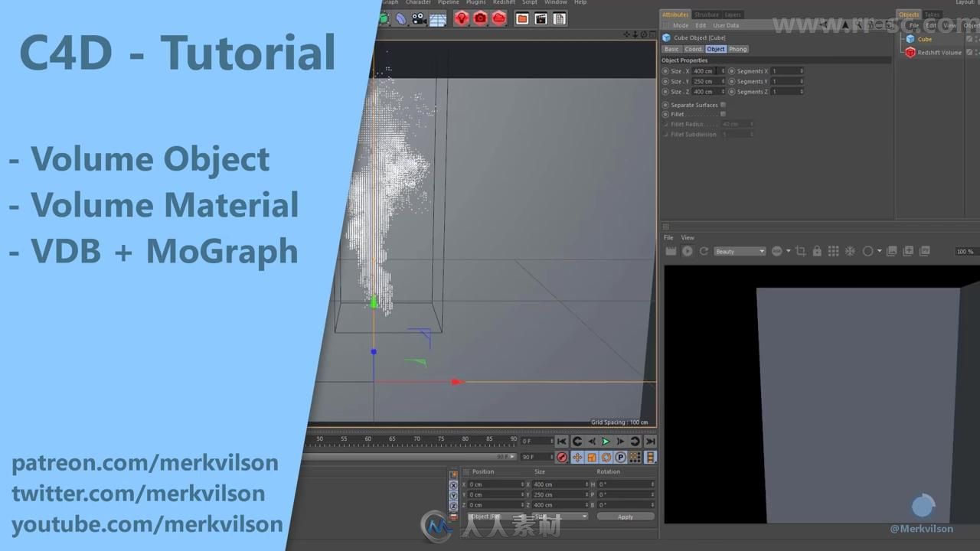Switch to the Structure tab
This screenshot has width=980, height=551.
(x=707, y=15)
